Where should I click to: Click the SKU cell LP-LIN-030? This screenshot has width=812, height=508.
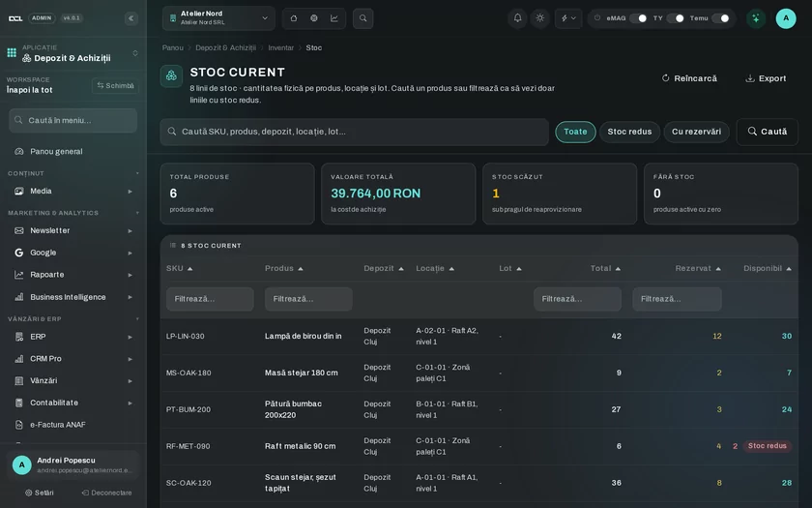tap(185, 336)
